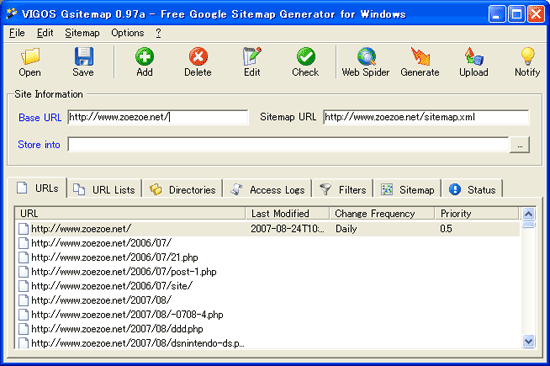Open the Sitemap menu
550x366 pixels.
(x=82, y=33)
